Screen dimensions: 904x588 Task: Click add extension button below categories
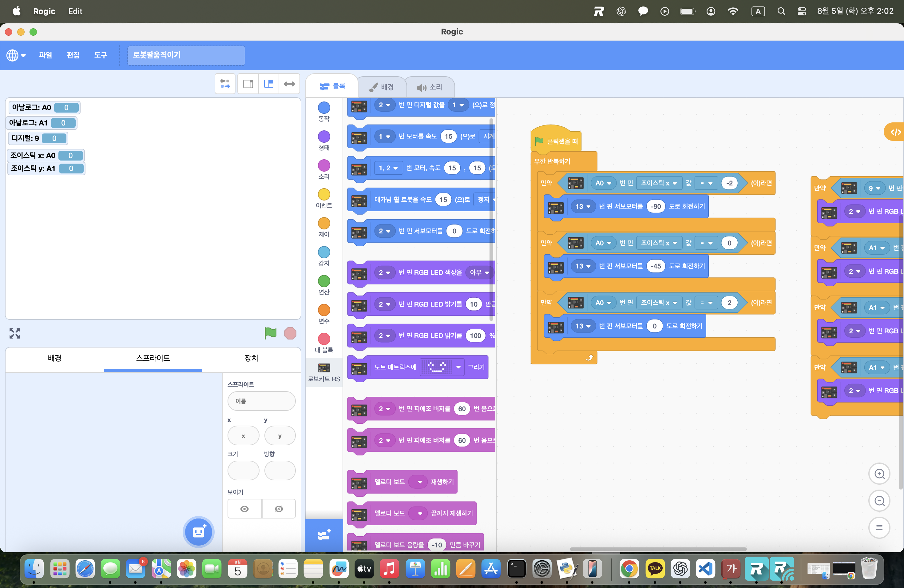point(323,535)
